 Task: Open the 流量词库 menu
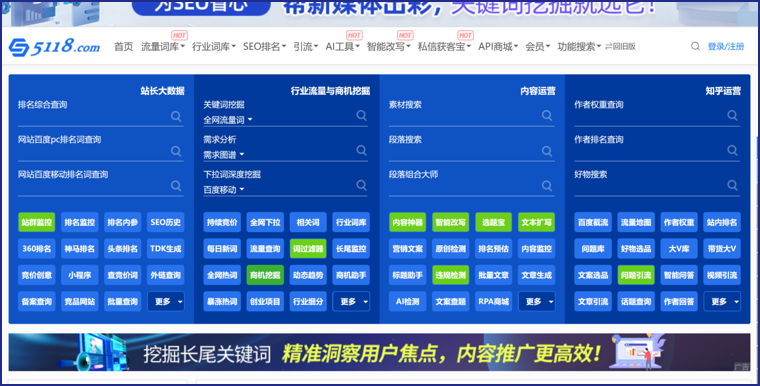[163, 47]
